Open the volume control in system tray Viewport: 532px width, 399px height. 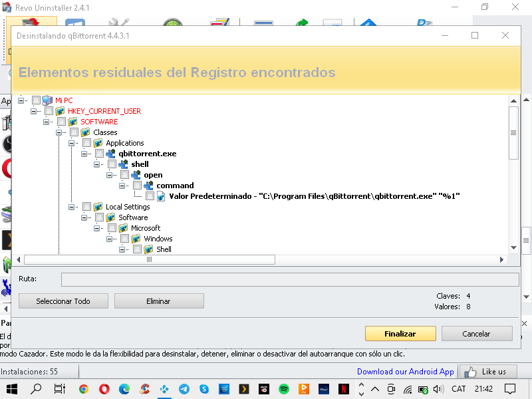pyautogui.click(x=438, y=389)
